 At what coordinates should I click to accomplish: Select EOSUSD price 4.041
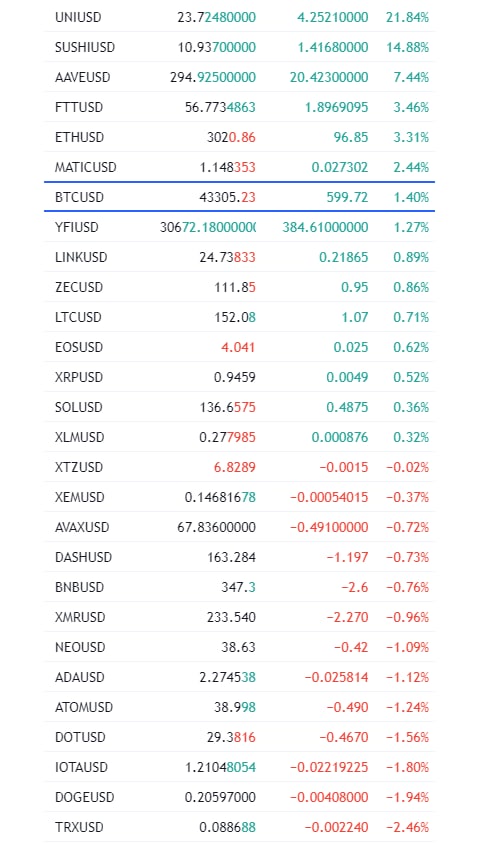click(x=238, y=347)
